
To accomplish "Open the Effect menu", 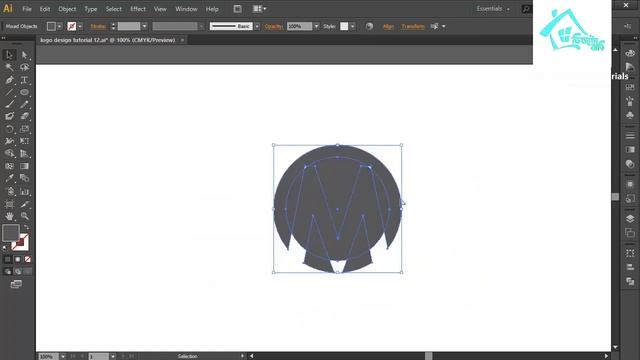I will pos(138,9).
